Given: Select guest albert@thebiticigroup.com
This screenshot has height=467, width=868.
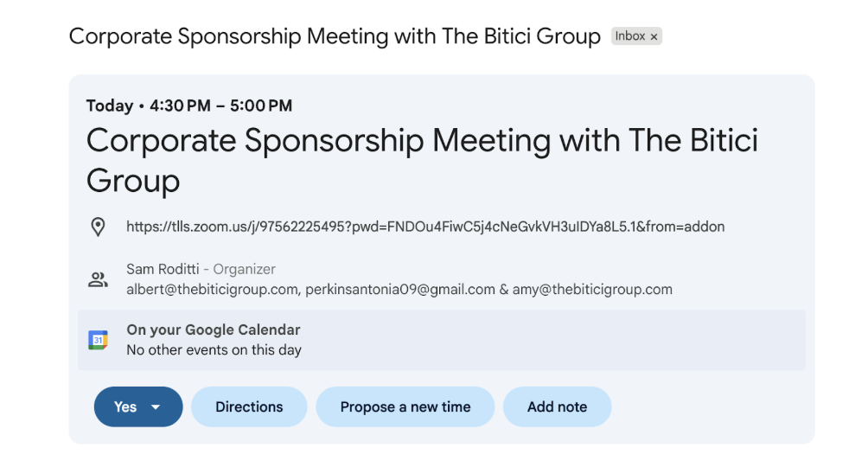Looking at the screenshot, I should pyautogui.click(x=212, y=290).
